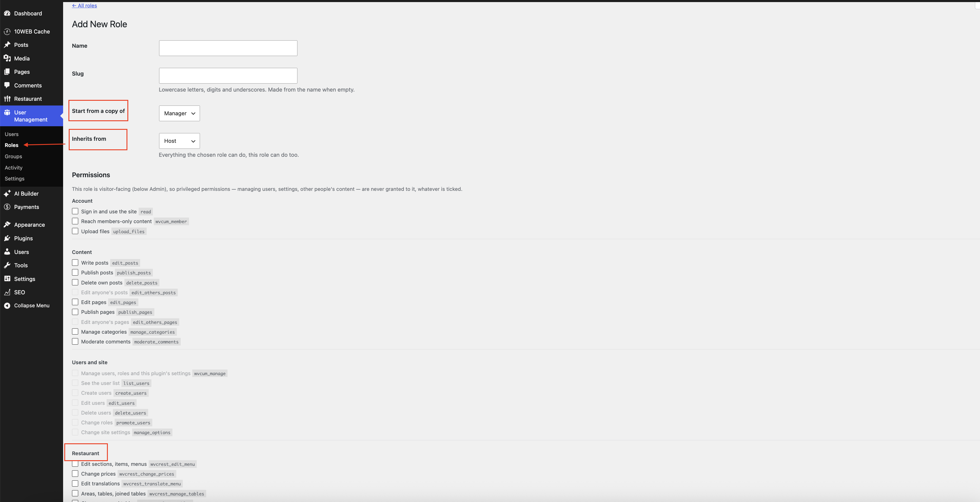The image size is (980, 502).
Task: Focus the role Name text field
Action: [228, 48]
